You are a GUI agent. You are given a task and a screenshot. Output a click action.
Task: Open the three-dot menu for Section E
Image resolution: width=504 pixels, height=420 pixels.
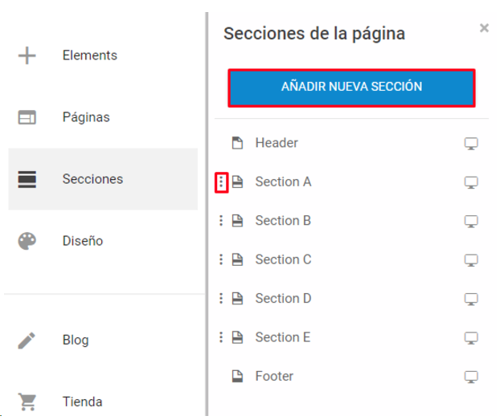pos(221,337)
